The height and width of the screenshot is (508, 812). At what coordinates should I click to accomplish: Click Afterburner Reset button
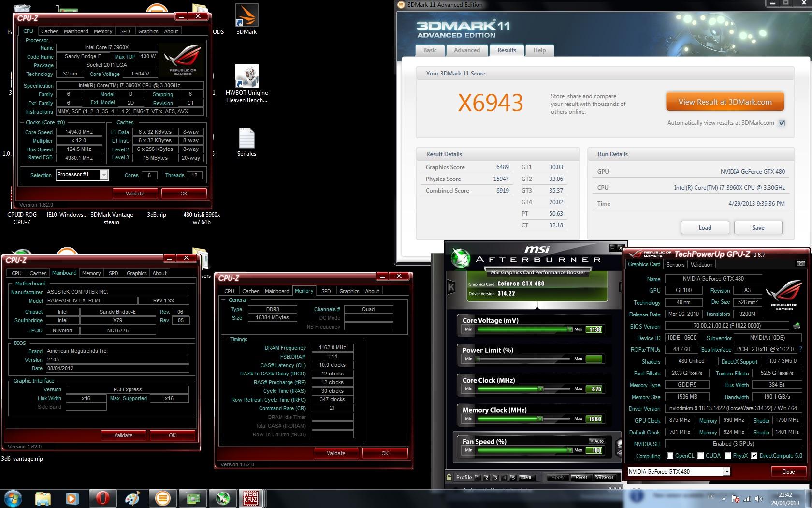point(581,477)
